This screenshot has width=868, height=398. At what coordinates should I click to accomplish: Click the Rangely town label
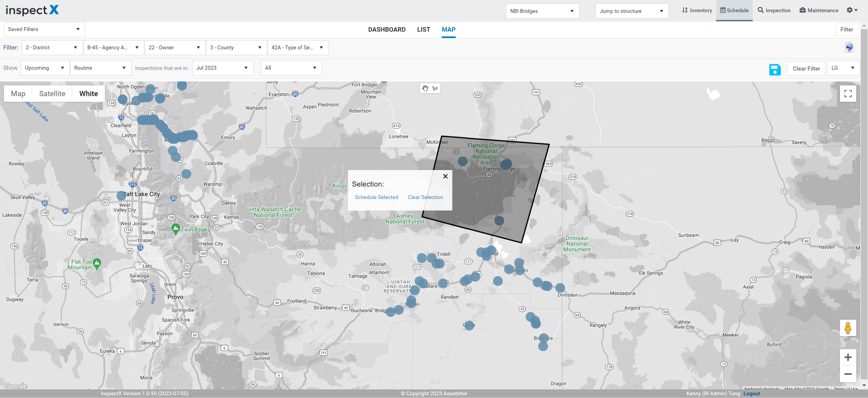pos(599,325)
